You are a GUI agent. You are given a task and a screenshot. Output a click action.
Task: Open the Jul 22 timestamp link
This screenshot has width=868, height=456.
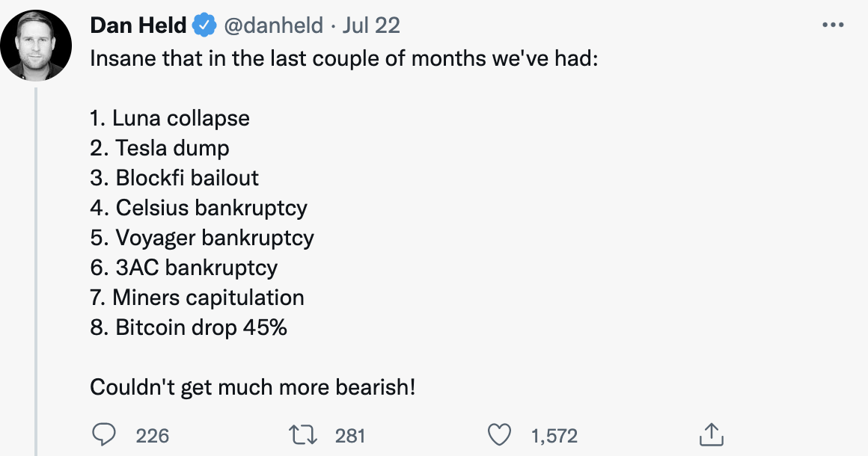[x=371, y=25]
